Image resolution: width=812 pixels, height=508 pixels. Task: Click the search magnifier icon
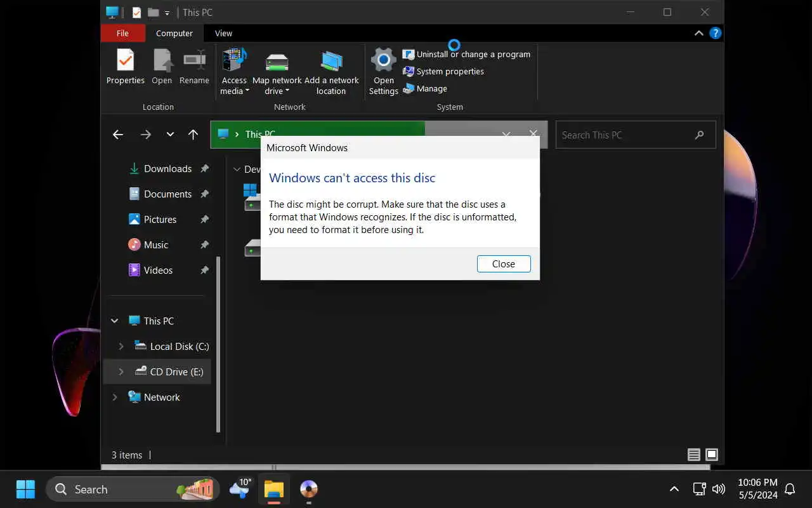699,135
